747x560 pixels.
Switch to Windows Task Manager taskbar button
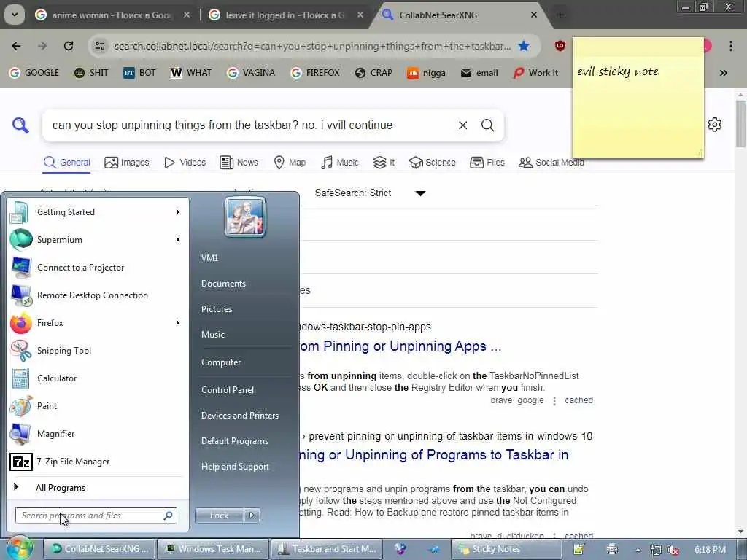click(x=213, y=549)
